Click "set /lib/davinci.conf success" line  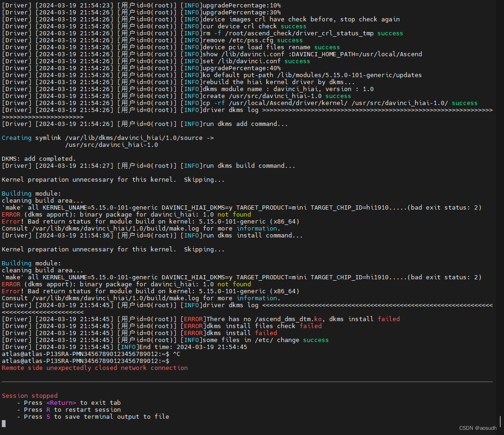[x=156, y=61]
